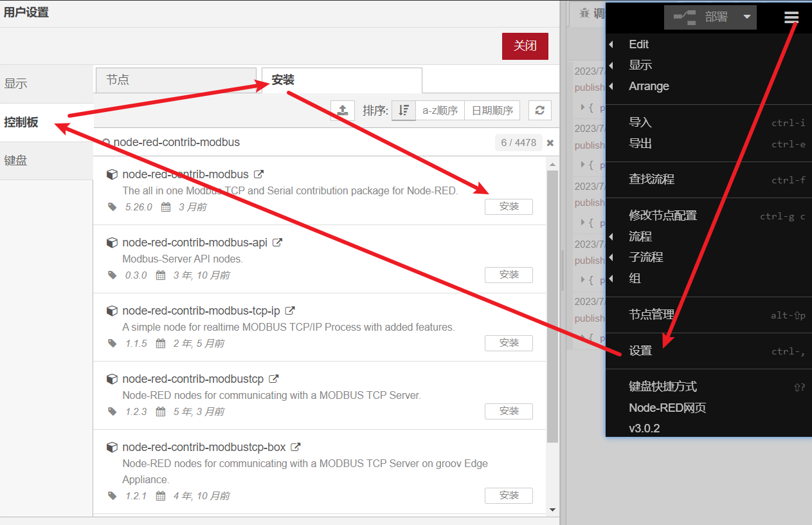The width and height of the screenshot is (812, 525).
Task: Open 键盘快捷方式 from the menu
Action: pos(708,387)
